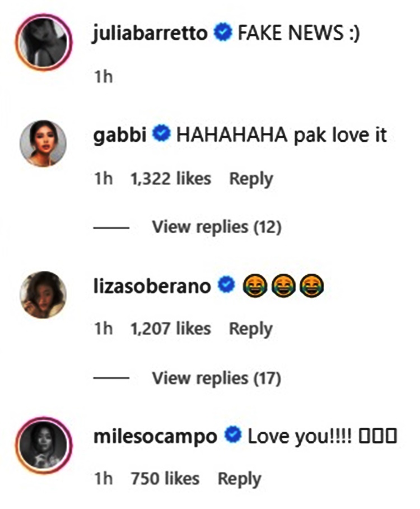This screenshot has width=420, height=509.
Task: Click milesocampo's verified badge
Action: 233,436
